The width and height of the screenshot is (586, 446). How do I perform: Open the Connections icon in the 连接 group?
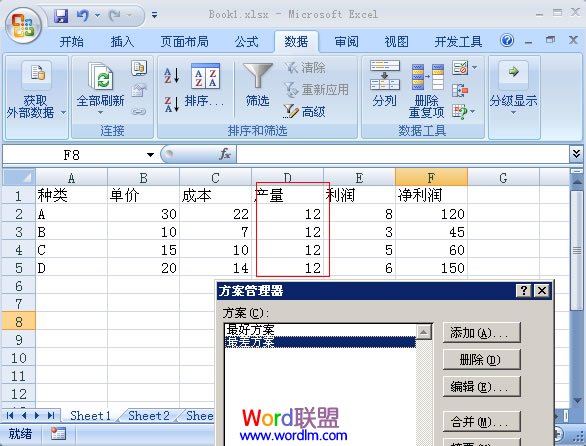point(139,68)
